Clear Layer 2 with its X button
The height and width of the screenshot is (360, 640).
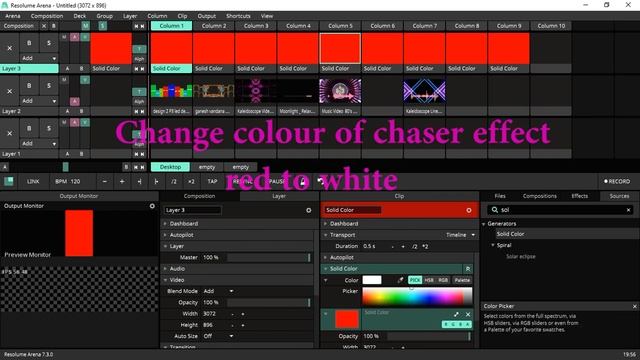[9, 91]
